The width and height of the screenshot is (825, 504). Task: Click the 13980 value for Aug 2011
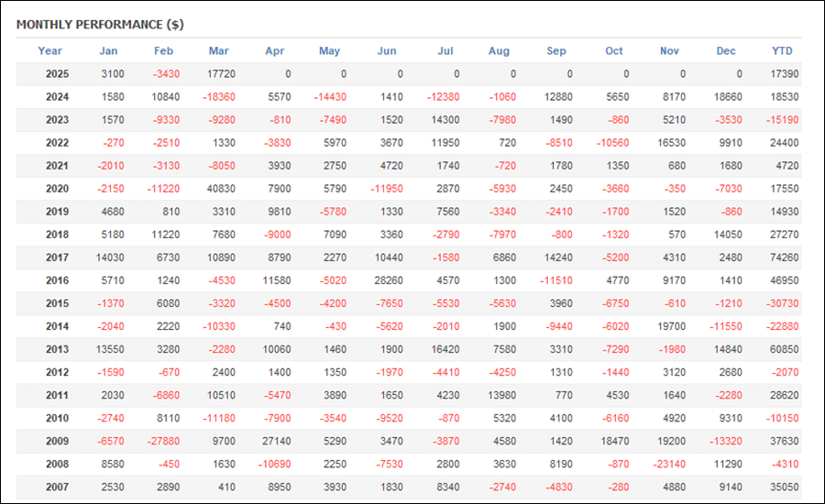pyautogui.click(x=502, y=395)
